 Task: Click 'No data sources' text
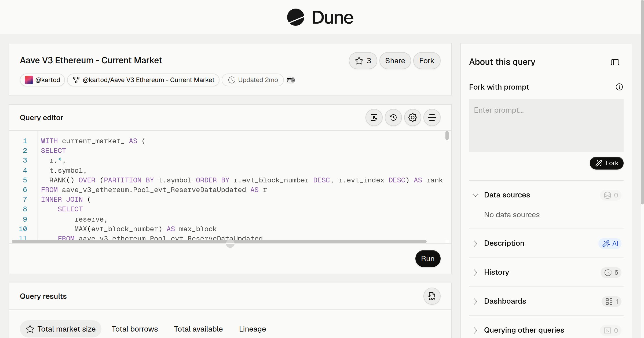pyautogui.click(x=512, y=215)
